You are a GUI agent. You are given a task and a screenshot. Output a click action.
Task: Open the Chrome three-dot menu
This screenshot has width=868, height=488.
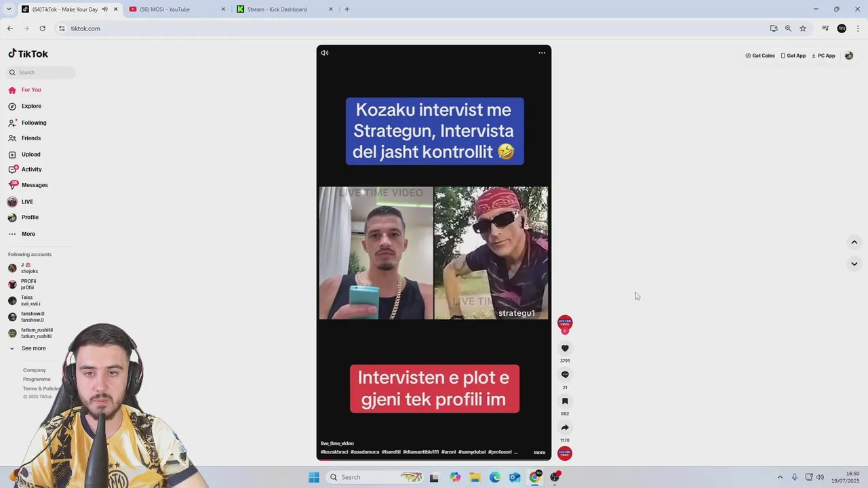pos(858,28)
